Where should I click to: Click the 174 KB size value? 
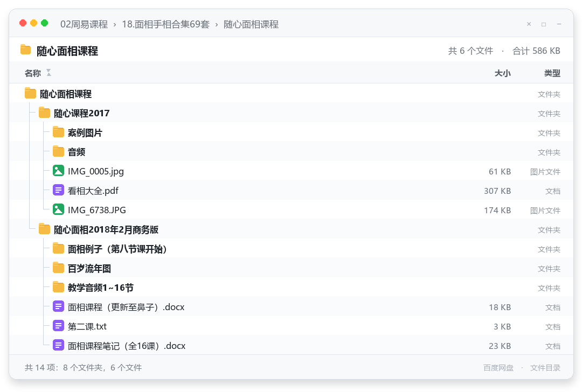497,211
